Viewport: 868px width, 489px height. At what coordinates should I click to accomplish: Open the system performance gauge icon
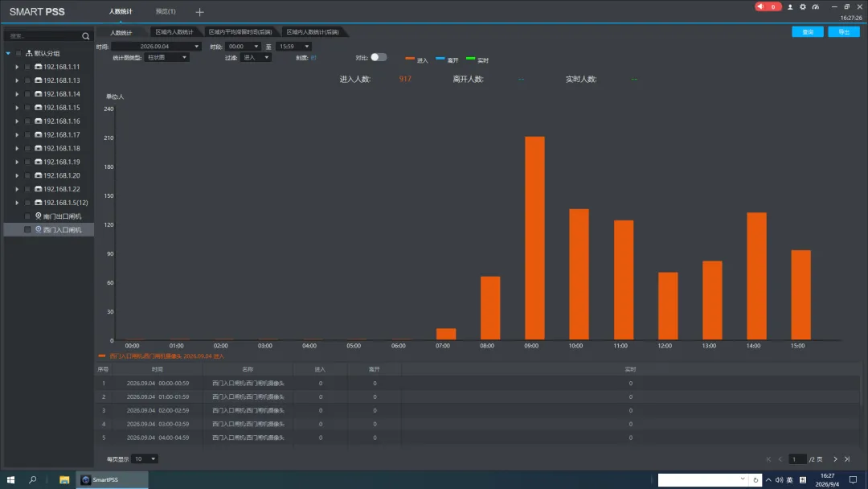tap(816, 6)
